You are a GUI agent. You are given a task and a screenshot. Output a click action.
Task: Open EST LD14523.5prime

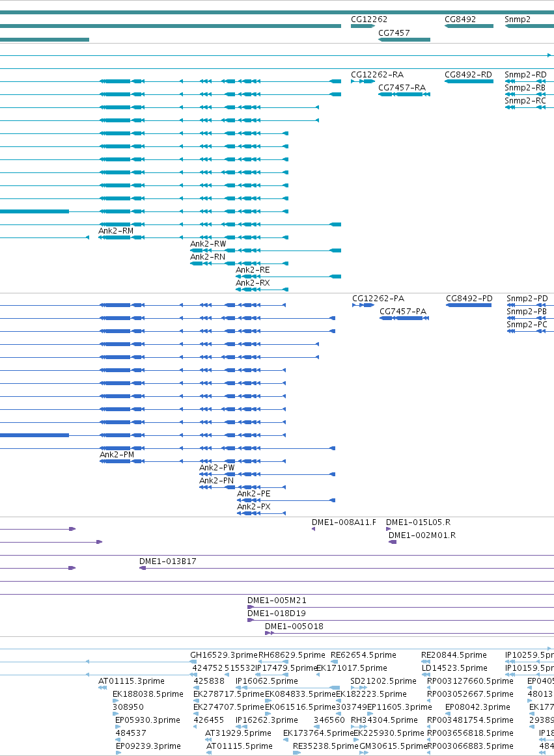click(454, 668)
